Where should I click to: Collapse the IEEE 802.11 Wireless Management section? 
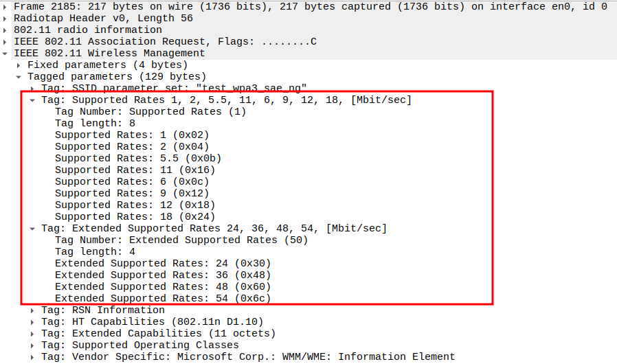tap(6, 54)
